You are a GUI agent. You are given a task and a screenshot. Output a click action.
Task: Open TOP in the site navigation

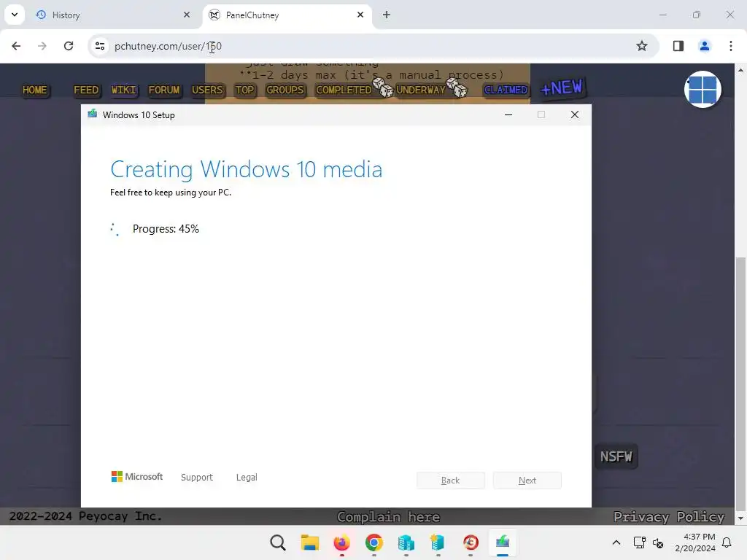[x=245, y=90]
